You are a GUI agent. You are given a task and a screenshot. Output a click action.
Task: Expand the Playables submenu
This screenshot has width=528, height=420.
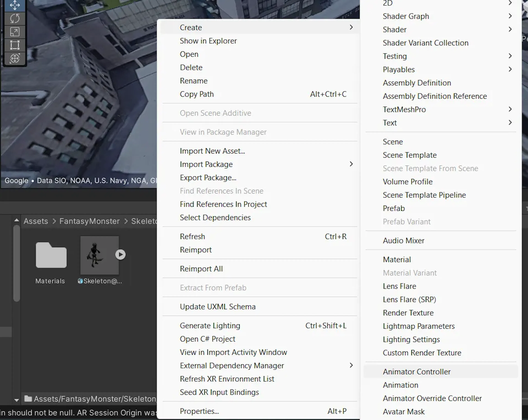point(441,70)
